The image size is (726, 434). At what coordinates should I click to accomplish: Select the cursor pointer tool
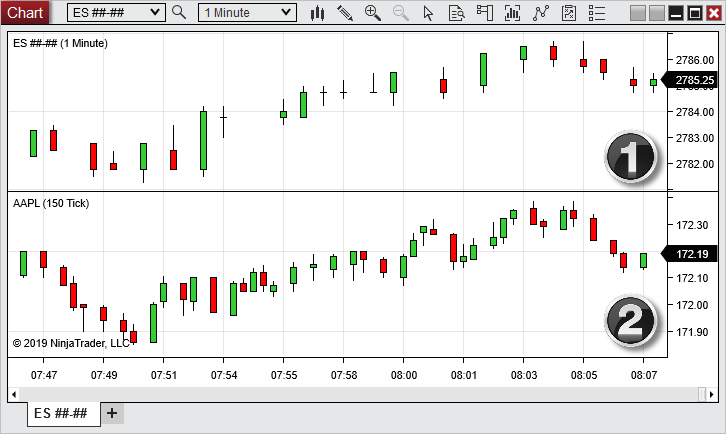tap(429, 13)
